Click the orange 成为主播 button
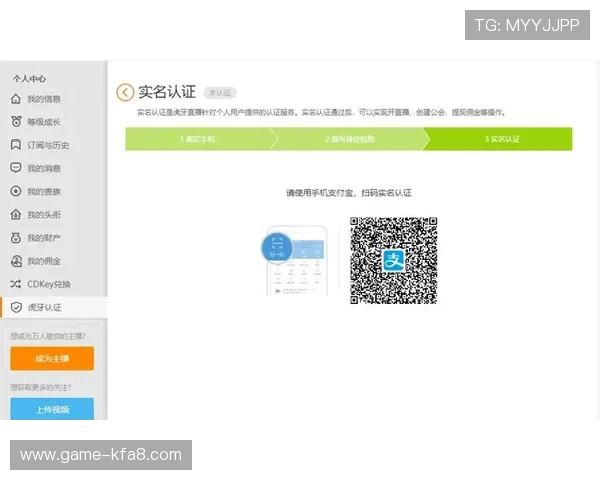Screen dimensions: 600x480 click(52, 358)
